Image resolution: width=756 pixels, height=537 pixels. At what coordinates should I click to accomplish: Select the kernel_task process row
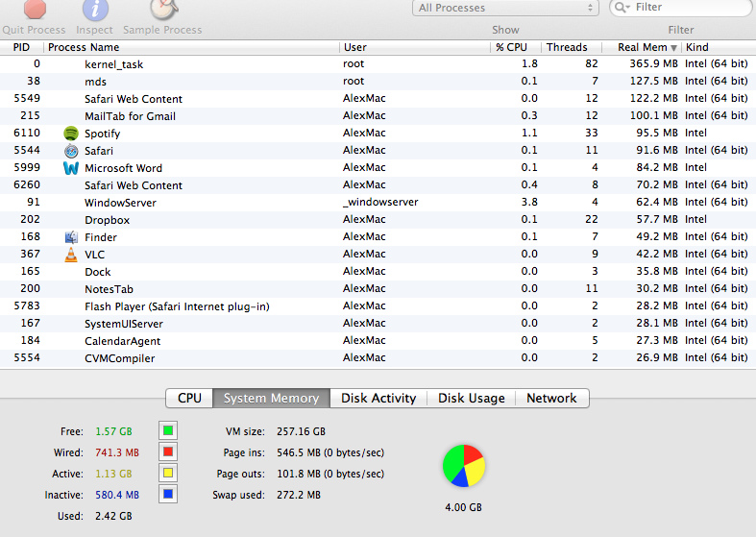(378, 64)
